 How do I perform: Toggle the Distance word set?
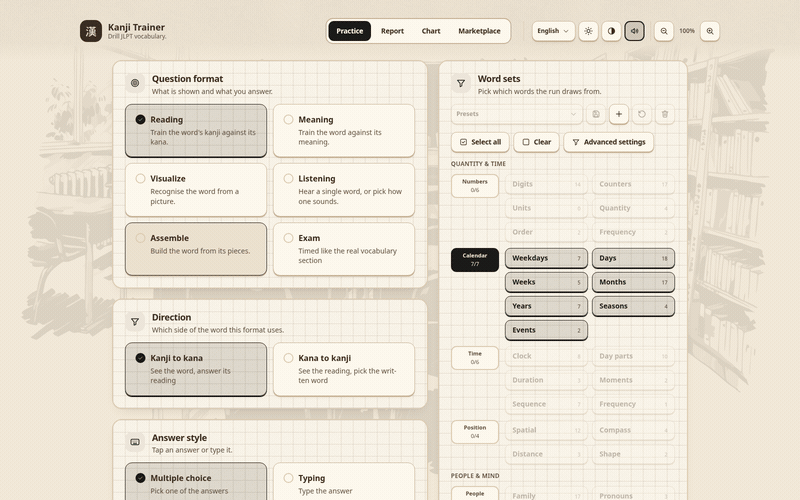click(546, 454)
